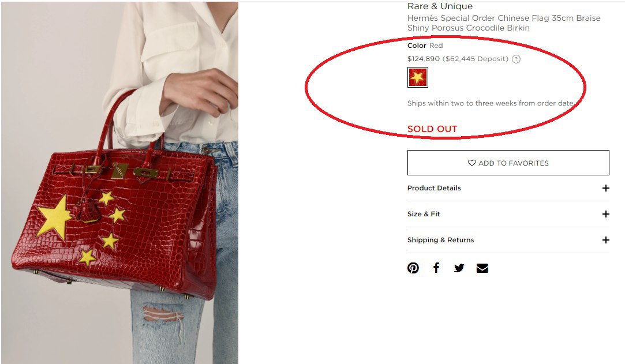Click the heart icon in Add to Favorites
The image size is (625, 364).
coord(472,163)
